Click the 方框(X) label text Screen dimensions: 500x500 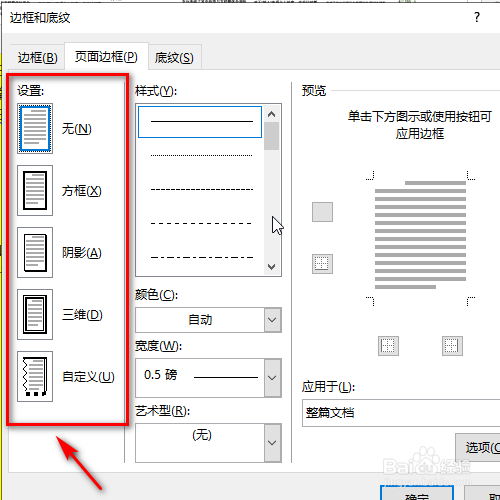(82, 191)
